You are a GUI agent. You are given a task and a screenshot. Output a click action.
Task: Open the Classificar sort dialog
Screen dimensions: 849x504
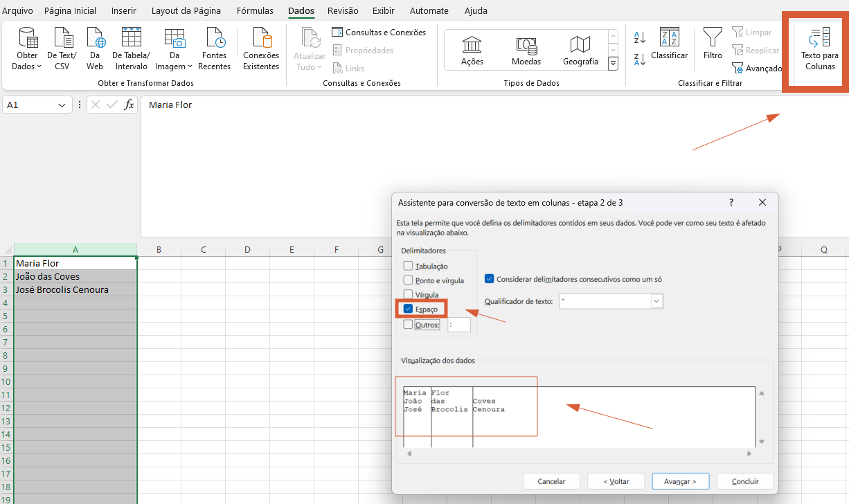point(669,44)
